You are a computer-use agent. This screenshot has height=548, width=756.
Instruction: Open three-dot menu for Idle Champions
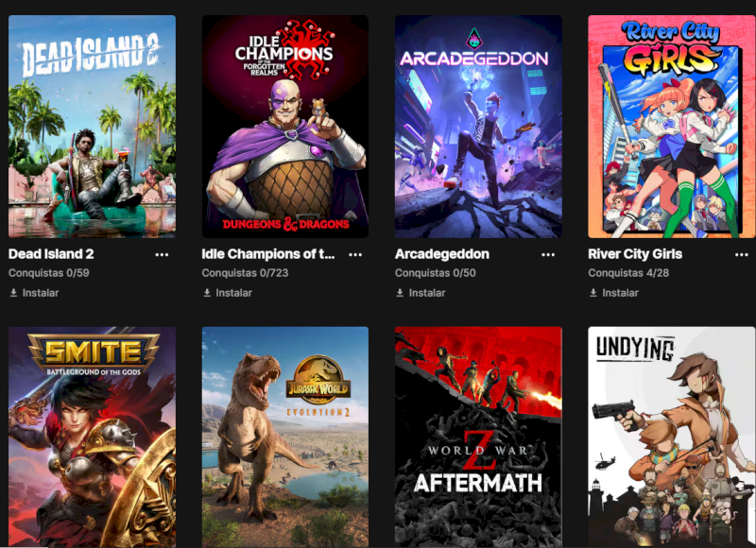click(x=355, y=254)
